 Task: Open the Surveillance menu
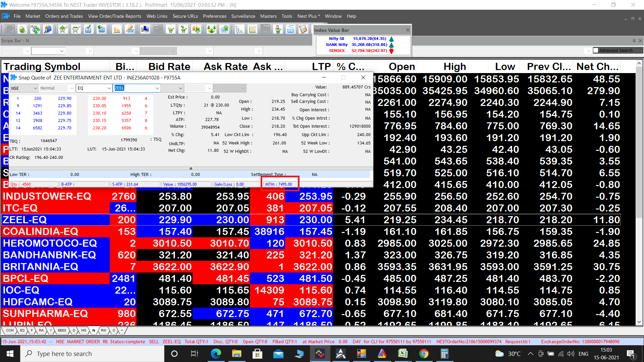tap(243, 16)
